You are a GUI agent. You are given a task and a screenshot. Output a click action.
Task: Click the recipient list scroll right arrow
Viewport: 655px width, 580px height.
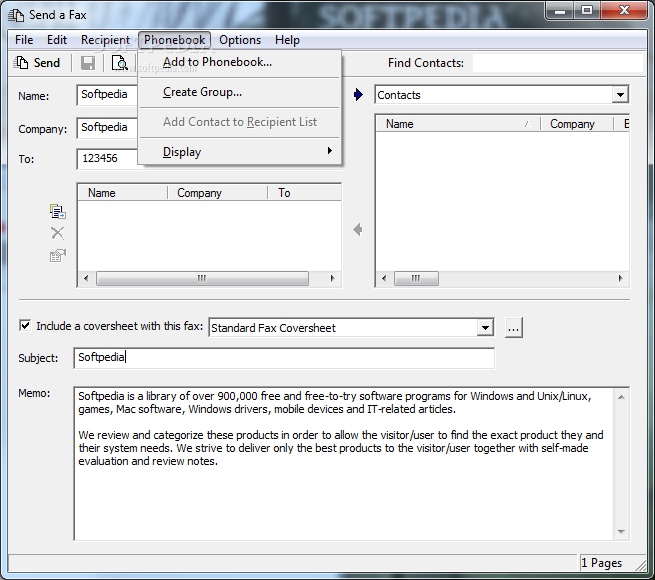click(x=333, y=278)
